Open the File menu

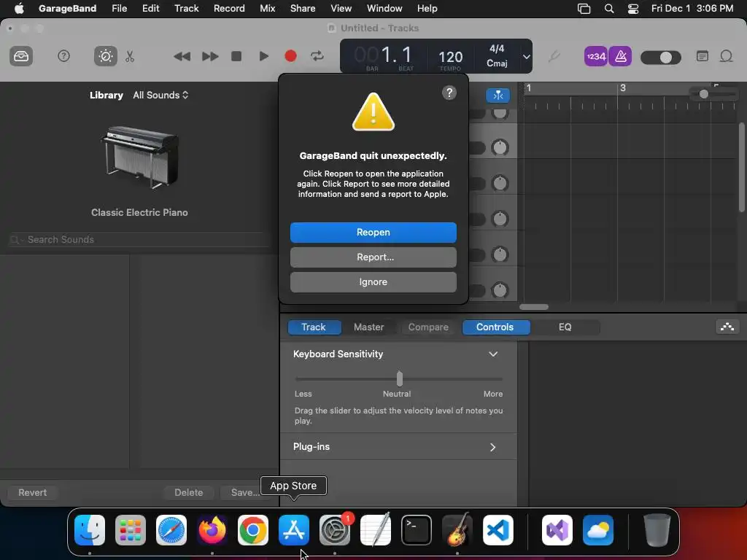[x=119, y=9]
